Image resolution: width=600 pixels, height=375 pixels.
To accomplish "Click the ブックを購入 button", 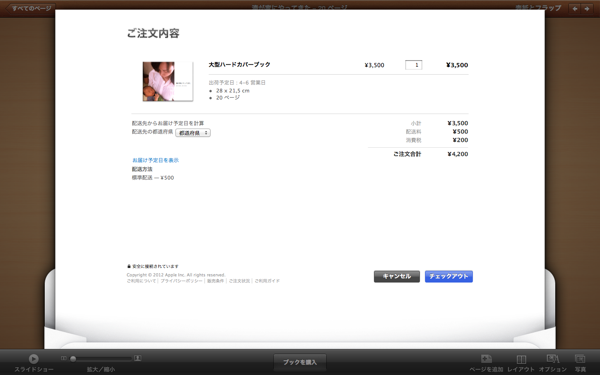I will [x=300, y=362].
